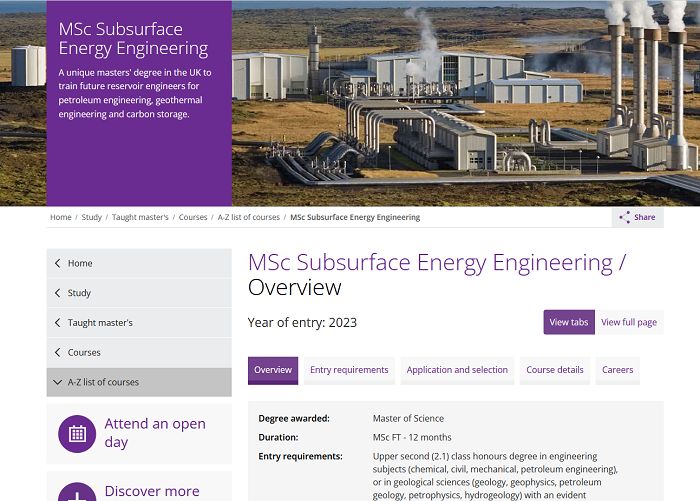Image resolution: width=700 pixels, height=501 pixels.
Task: Switch to View tabs mode
Action: 569,322
